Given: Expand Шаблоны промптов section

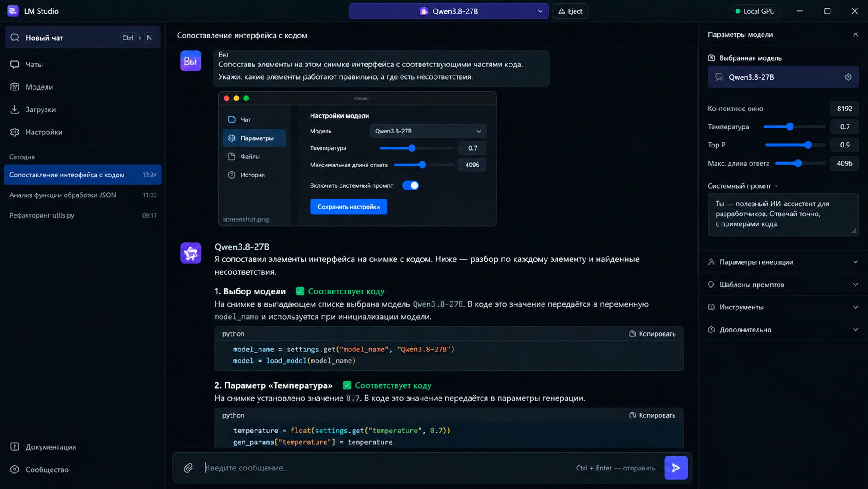Looking at the screenshot, I should (783, 285).
